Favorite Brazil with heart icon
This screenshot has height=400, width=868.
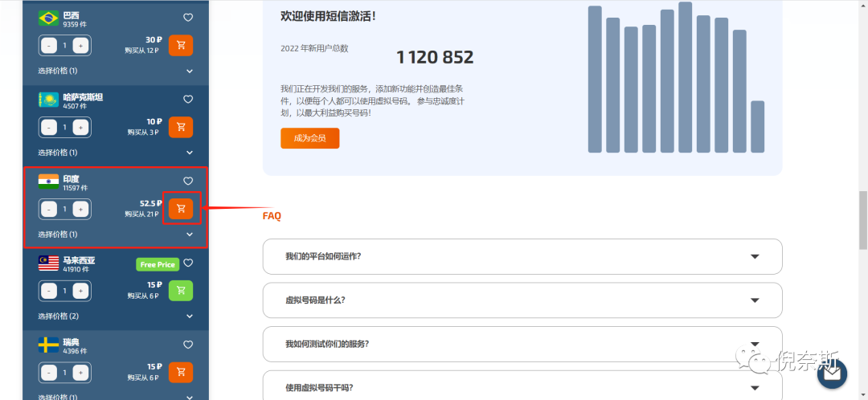click(188, 18)
